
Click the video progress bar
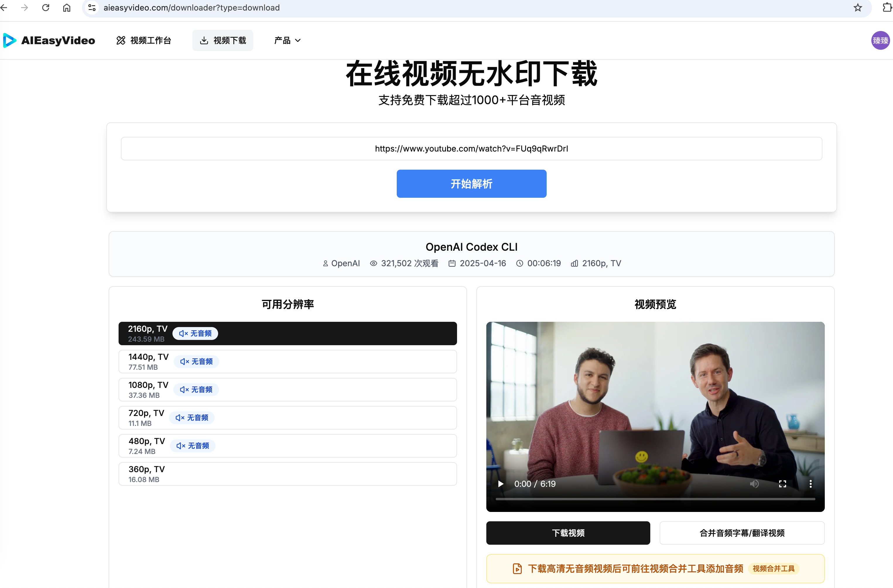point(655,499)
